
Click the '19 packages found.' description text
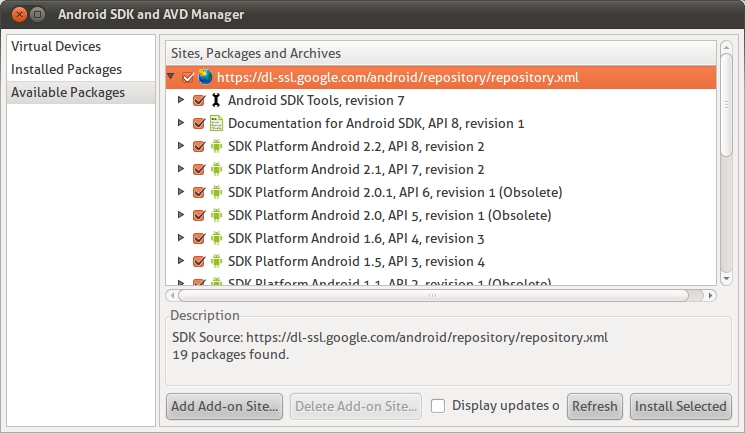pyautogui.click(x=230, y=355)
